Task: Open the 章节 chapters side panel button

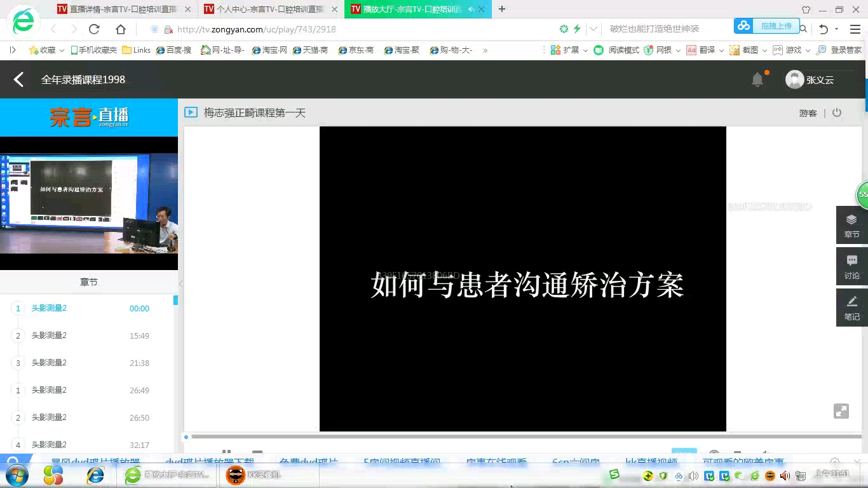Action: coord(852,226)
